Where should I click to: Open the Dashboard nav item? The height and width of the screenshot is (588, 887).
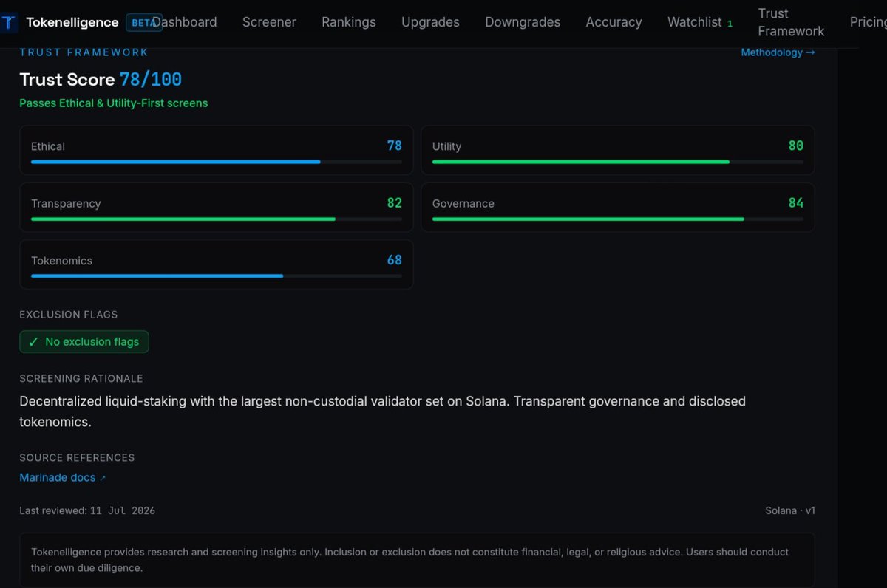pos(185,22)
